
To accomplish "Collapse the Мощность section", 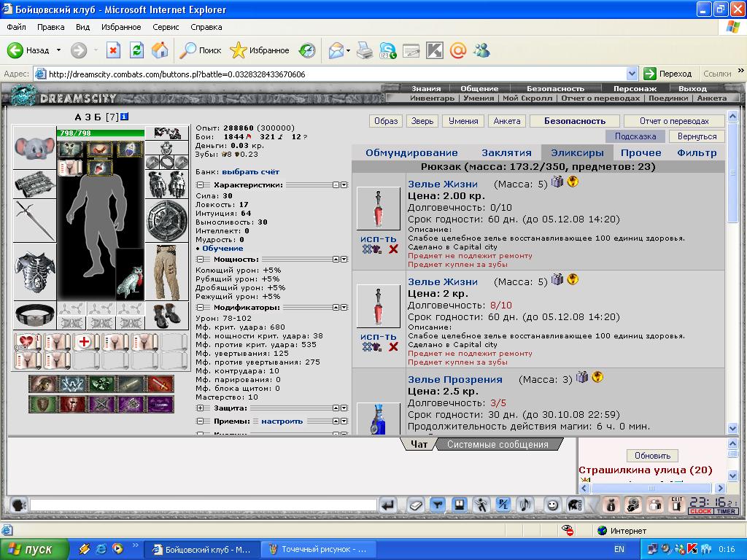I will (200, 259).
